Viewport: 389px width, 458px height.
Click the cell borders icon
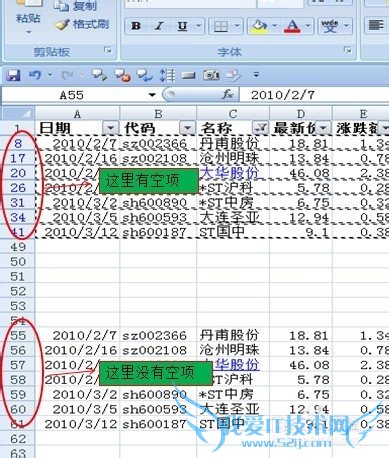tap(221, 26)
